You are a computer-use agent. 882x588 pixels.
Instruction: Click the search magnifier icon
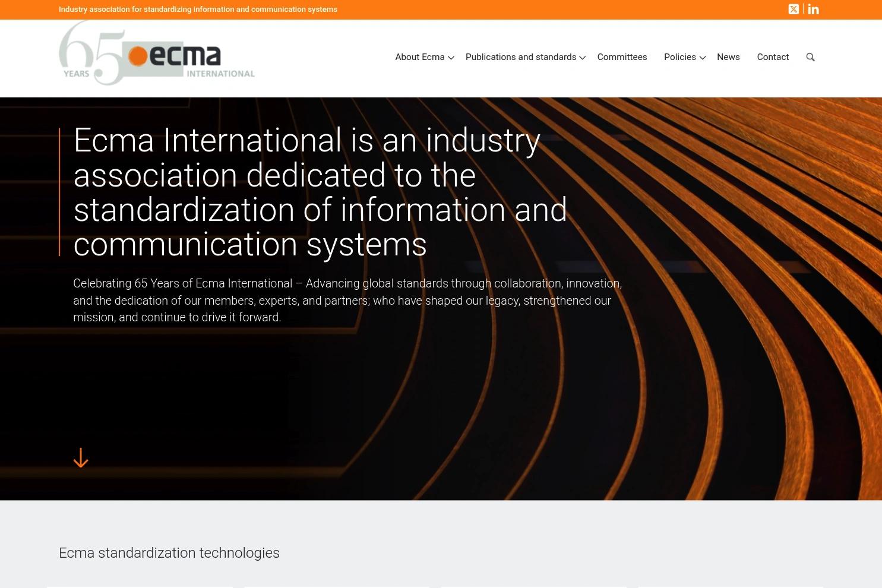coord(810,57)
